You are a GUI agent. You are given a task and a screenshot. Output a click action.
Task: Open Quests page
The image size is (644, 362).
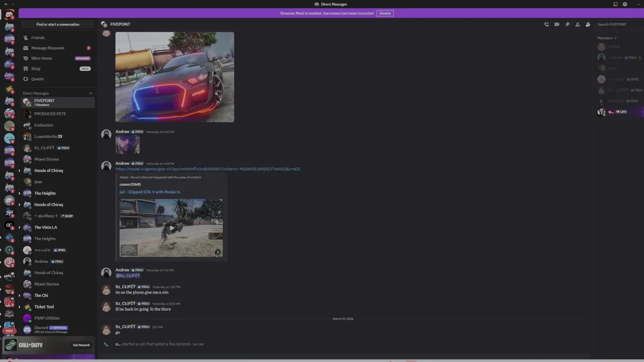coord(57,79)
